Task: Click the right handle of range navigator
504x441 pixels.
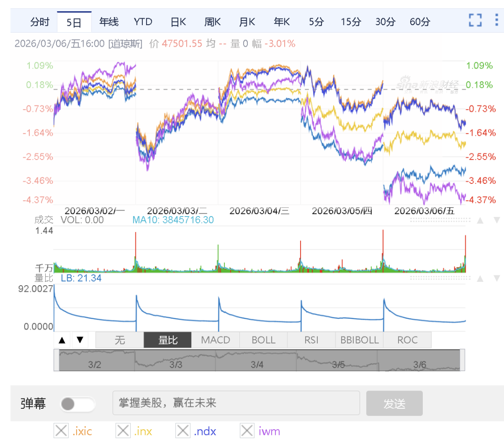Action: (x=462, y=360)
